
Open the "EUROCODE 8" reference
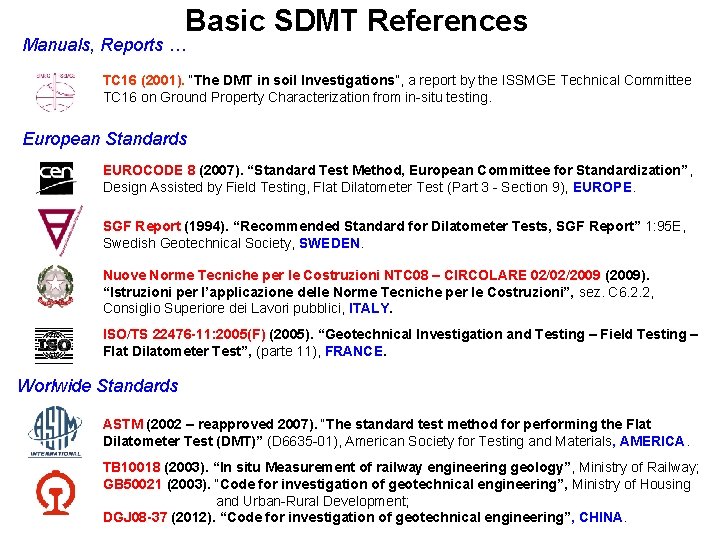(x=149, y=170)
